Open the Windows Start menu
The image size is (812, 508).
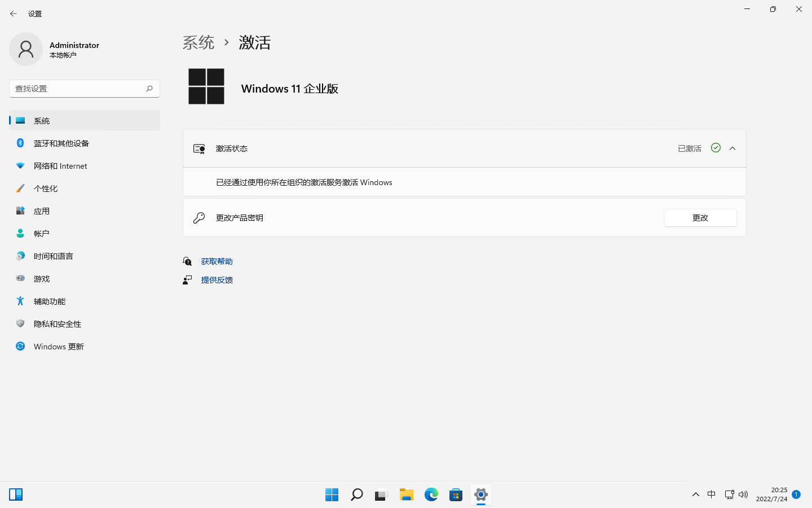point(332,495)
